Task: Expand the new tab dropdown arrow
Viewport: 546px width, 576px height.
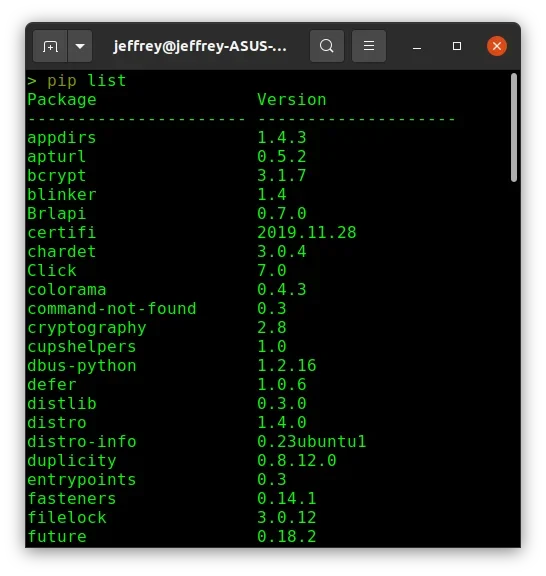Action: pyautogui.click(x=80, y=46)
